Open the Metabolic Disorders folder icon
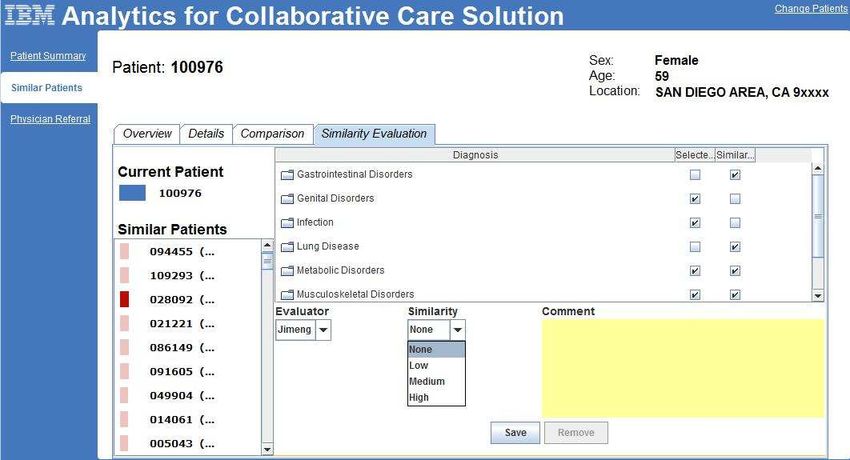This screenshot has height=460, width=850. (x=287, y=271)
